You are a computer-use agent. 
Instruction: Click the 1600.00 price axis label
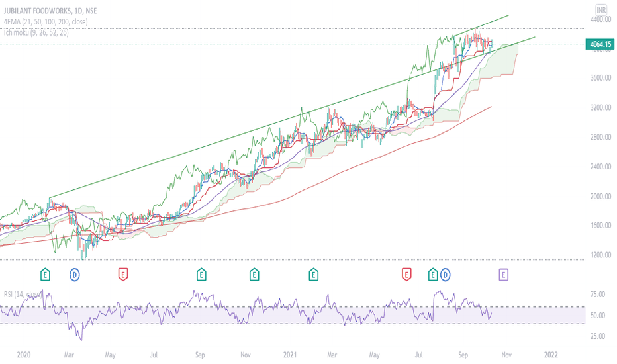point(601,226)
